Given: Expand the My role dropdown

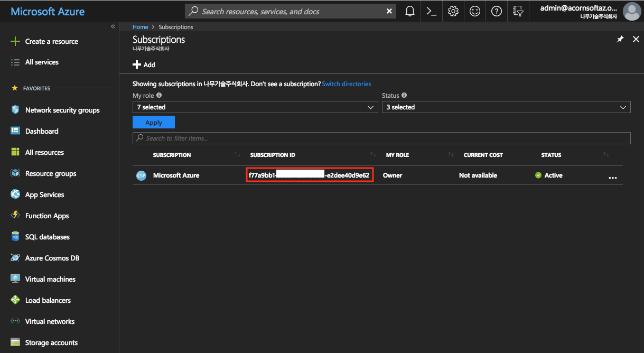Looking at the screenshot, I should coord(255,107).
